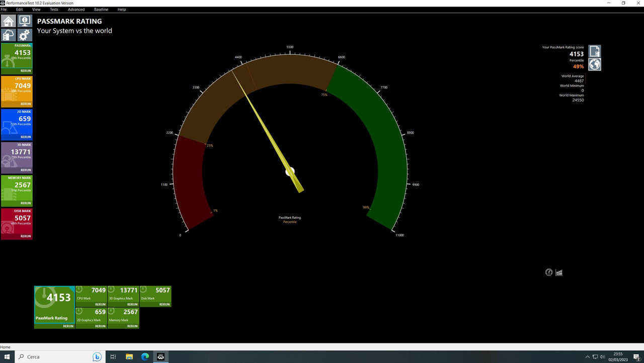Open the View menu
644x363 pixels.
[x=36, y=10]
